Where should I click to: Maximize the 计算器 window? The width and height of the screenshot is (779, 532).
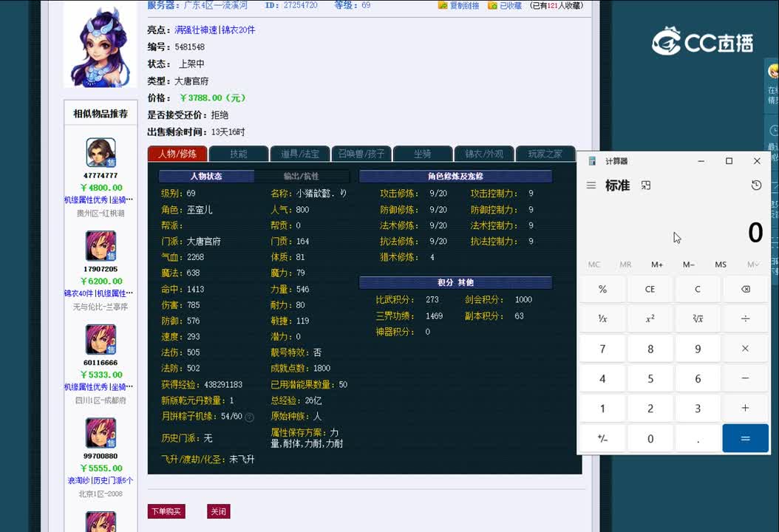point(729,161)
